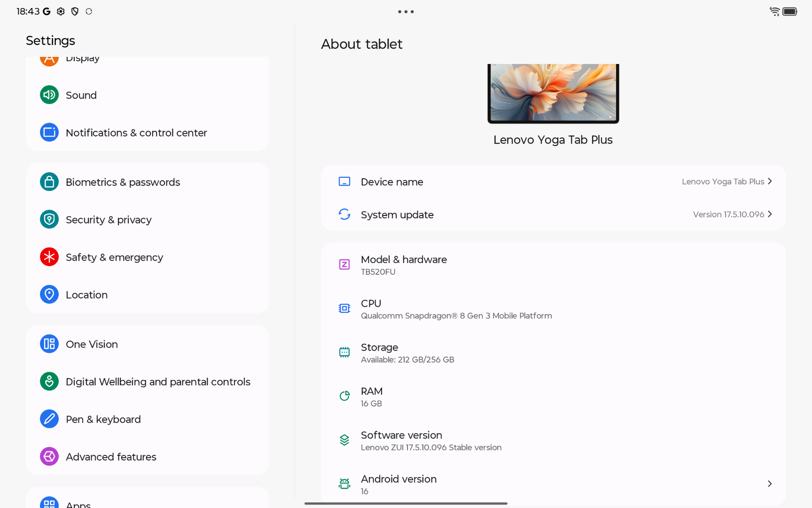The image size is (812, 508).
Task: Tap the three-dot handle at top
Action: 405,12
